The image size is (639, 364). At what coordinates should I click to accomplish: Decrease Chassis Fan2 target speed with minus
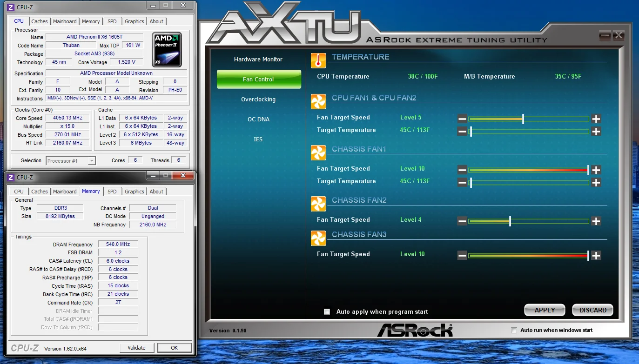click(462, 221)
